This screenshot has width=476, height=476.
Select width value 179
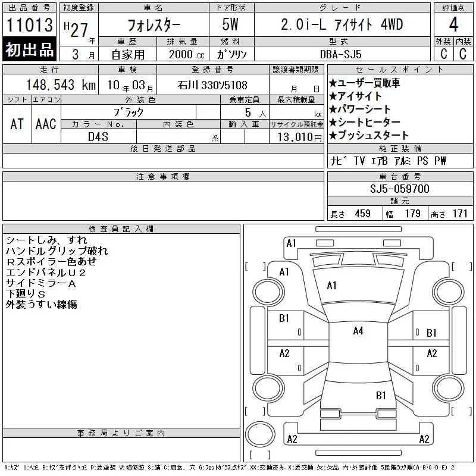coord(412,214)
